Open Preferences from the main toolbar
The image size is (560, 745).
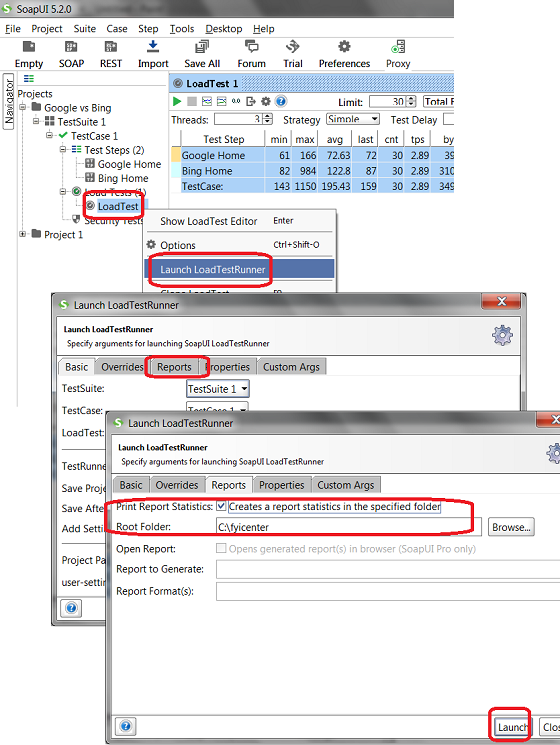click(344, 47)
